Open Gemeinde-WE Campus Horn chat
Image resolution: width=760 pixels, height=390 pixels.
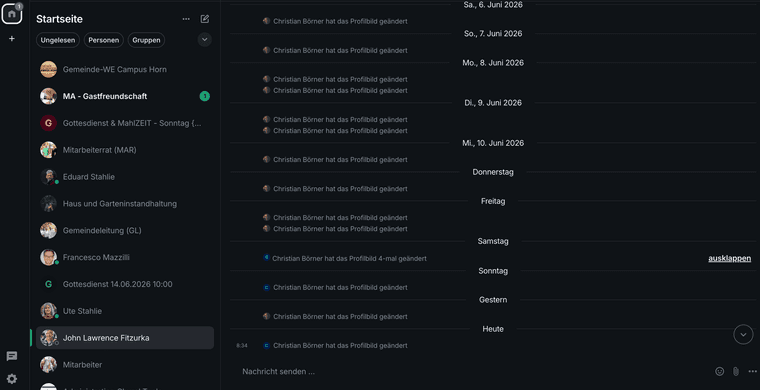coord(125,69)
